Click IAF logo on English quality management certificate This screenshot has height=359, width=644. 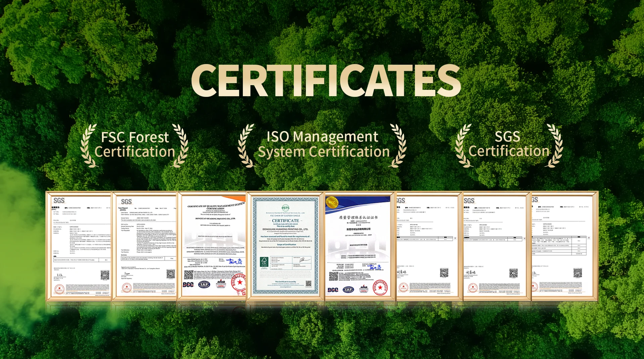(204, 285)
